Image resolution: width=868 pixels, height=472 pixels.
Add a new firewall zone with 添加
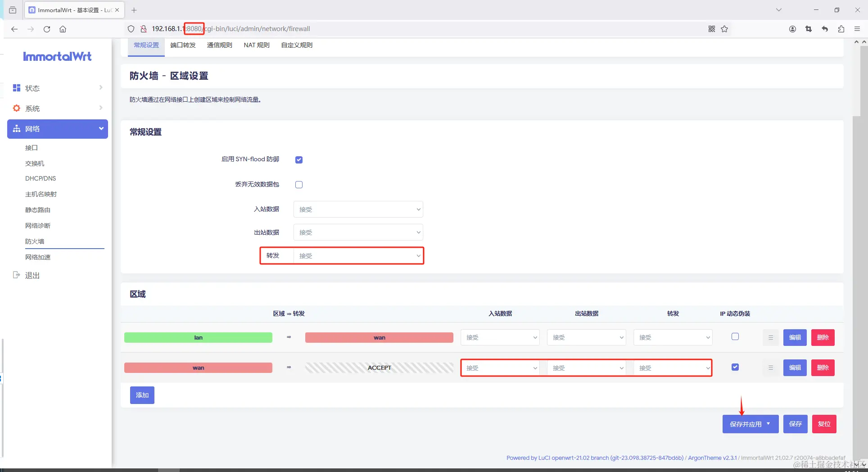pyautogui.click(x=142, y=395)
